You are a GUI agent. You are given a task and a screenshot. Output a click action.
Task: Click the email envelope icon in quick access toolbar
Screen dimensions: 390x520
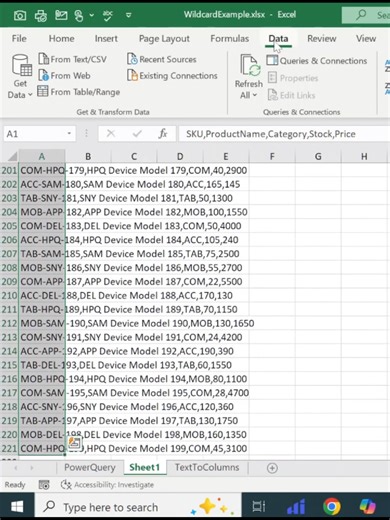(x=61, y=15)
